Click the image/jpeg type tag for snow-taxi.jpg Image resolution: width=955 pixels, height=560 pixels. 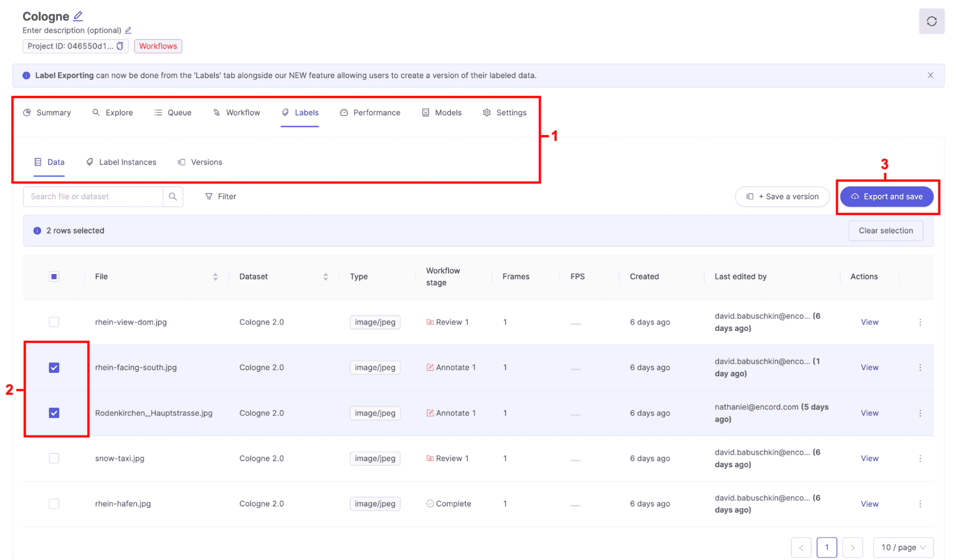(x=375, y=458)
